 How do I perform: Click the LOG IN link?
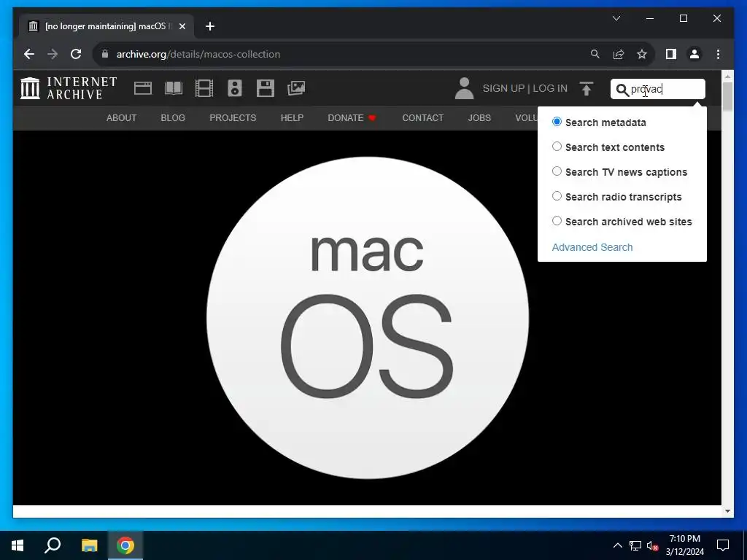tap(550, 88)
